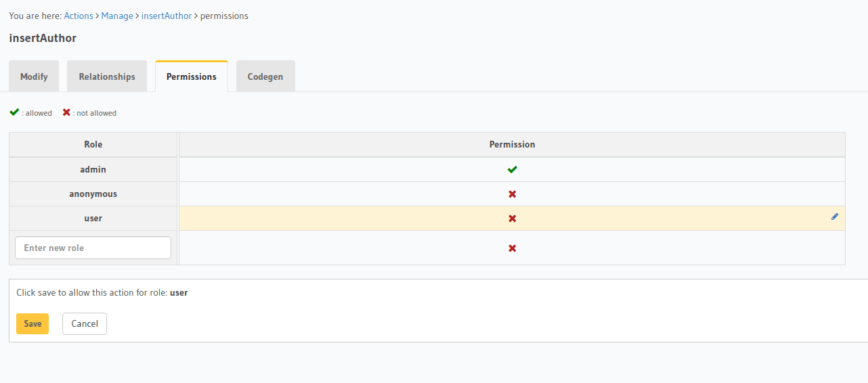This screenshot has width=868, height=383.
Task: Open the Relationships tab
Action: 107,76
